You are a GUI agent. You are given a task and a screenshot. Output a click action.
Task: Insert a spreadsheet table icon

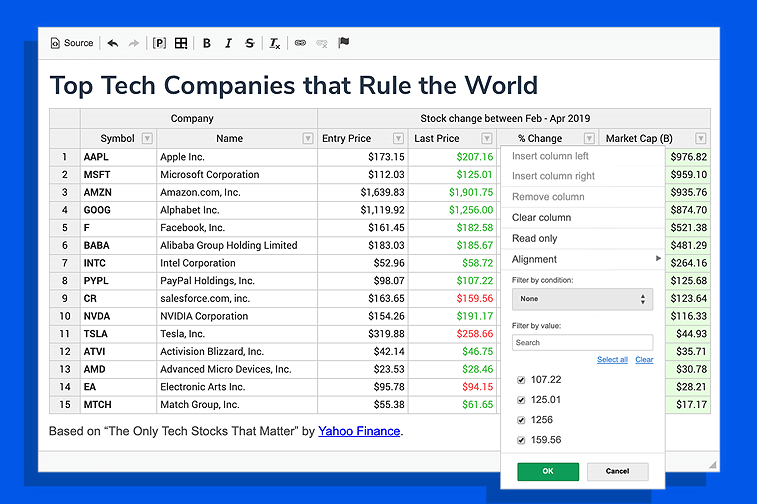point(181,43)
